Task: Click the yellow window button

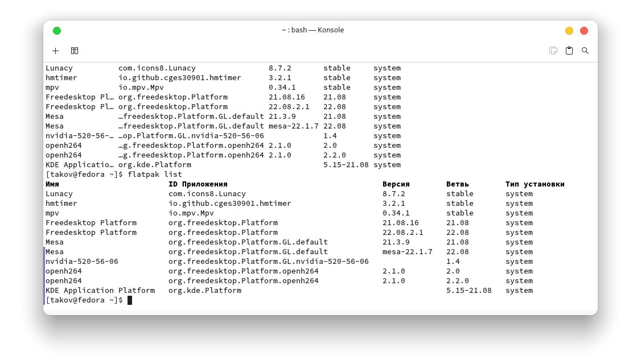Action: (569, 31)
